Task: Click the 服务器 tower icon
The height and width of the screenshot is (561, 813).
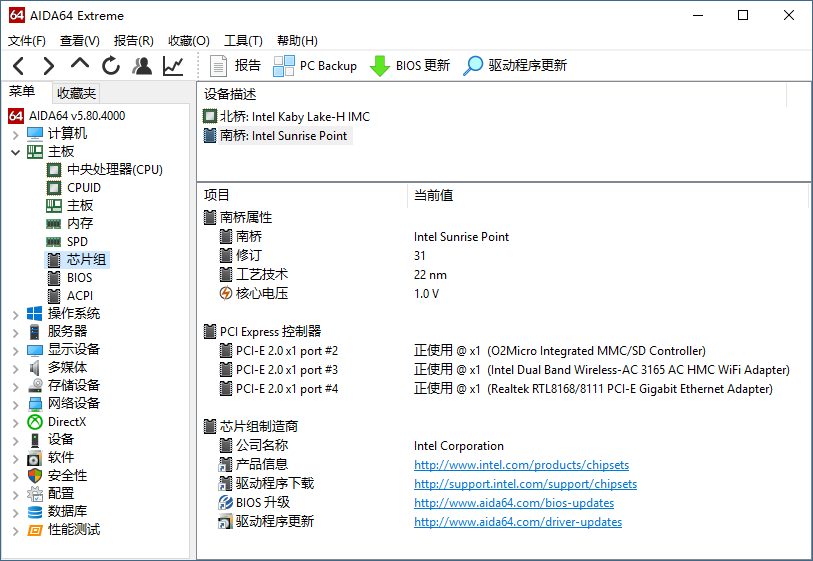Action: coord(35,331)
